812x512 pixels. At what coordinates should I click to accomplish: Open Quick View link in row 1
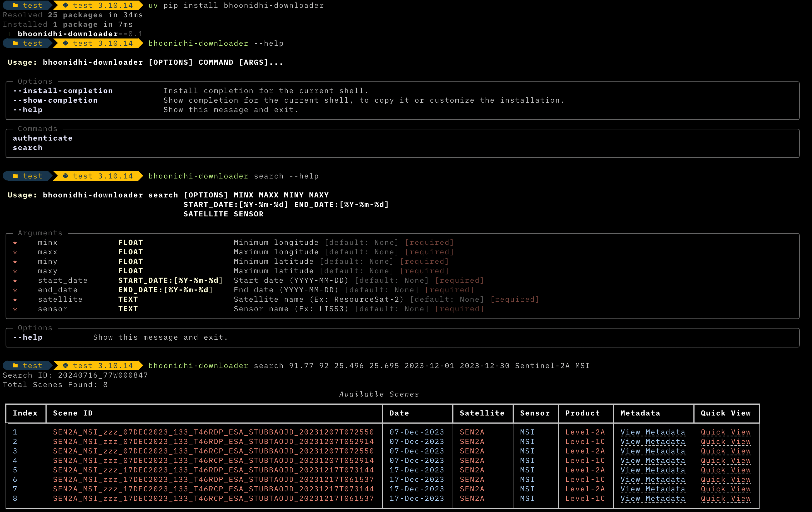726,432
